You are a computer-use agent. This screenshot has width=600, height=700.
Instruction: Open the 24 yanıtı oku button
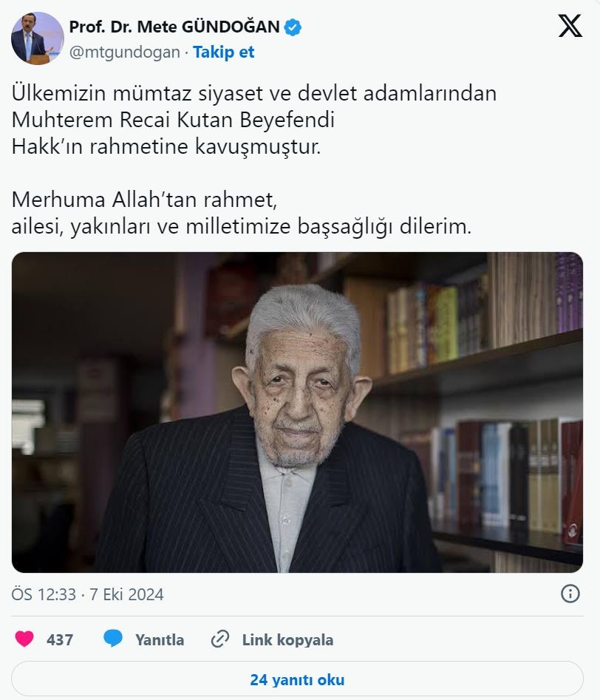click(x=297, y=679)
